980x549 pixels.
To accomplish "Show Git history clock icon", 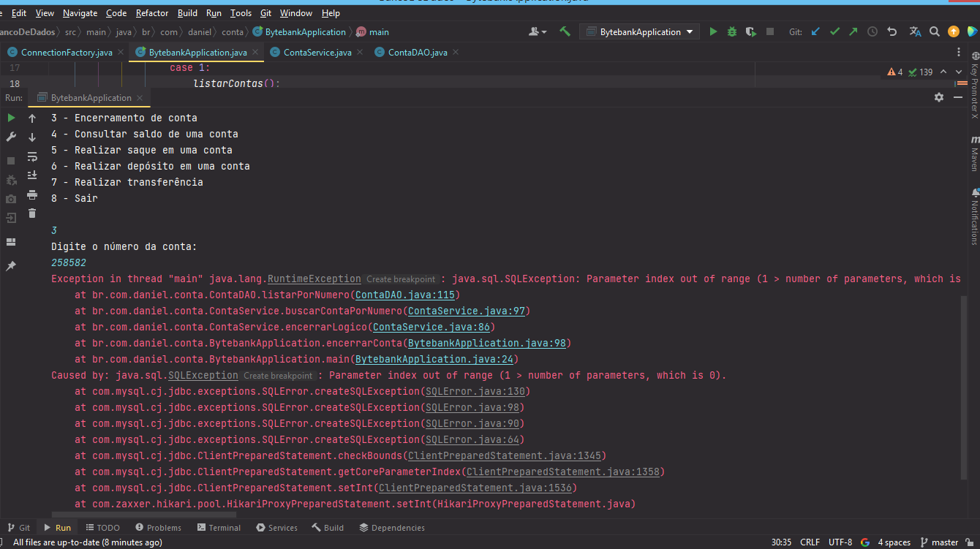I will [872, 32].
